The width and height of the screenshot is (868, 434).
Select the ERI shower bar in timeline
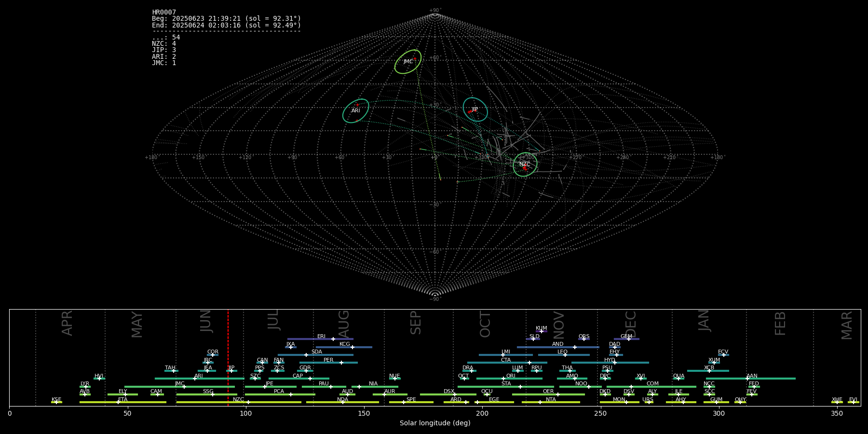point(320,339)
